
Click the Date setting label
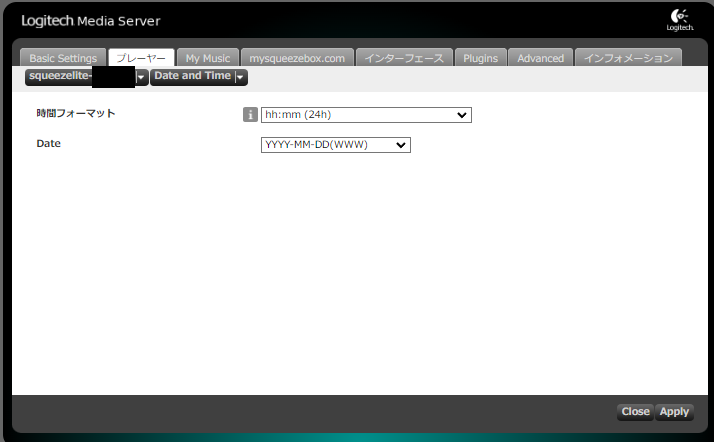[x=48, y=143]
